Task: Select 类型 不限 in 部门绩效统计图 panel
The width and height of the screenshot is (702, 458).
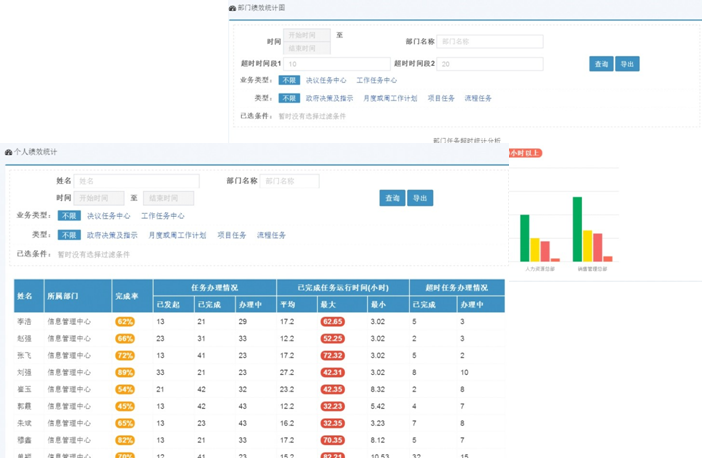Action: click(x=289, y=98)
